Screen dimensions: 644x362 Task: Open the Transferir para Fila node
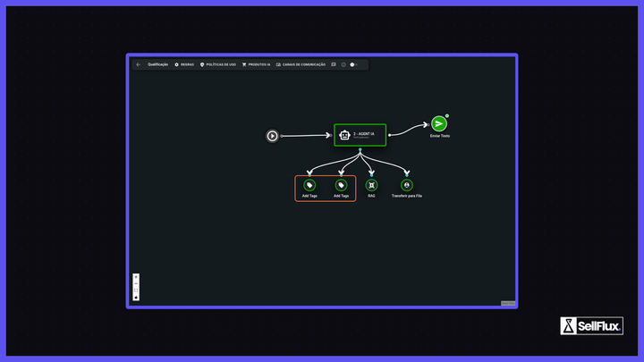click(x=407, y=186)
